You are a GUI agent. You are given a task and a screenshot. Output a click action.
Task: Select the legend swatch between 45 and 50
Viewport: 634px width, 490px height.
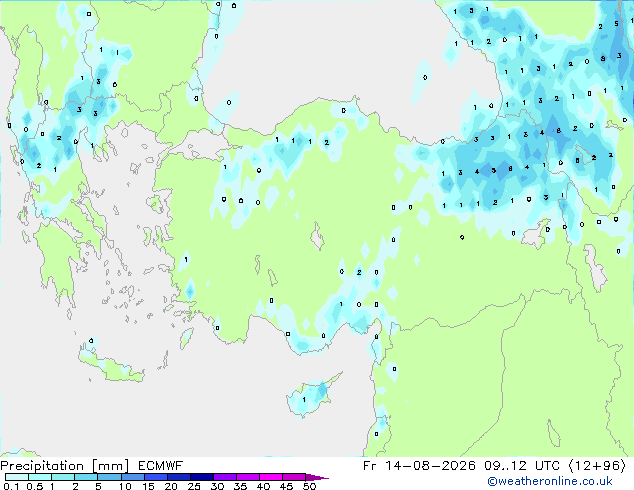(294, 477)
